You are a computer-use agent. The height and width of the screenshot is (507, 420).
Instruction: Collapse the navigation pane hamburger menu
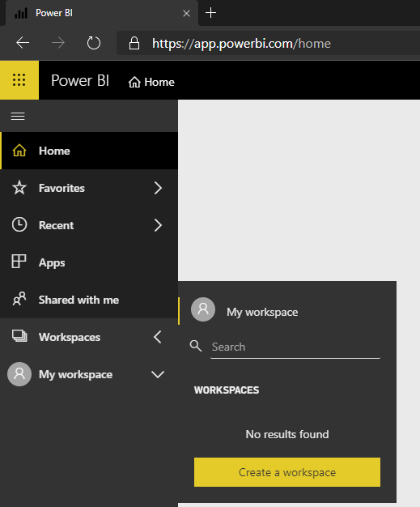[x=18, y=116]
